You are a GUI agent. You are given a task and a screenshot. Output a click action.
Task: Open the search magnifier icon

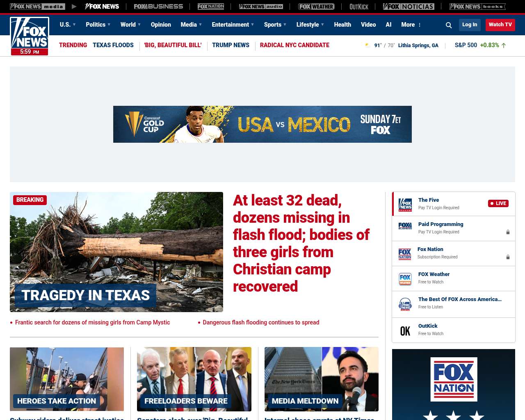(449, 25)
